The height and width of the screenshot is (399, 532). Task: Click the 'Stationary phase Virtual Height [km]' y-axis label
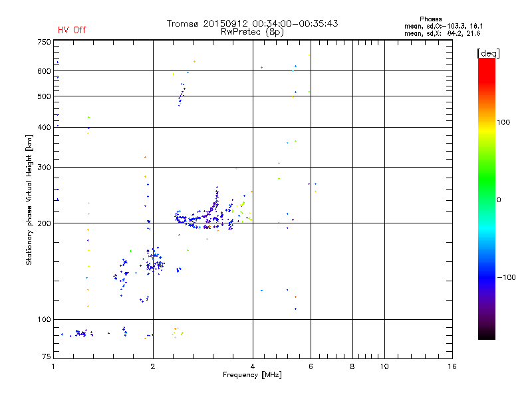(29, 200)
